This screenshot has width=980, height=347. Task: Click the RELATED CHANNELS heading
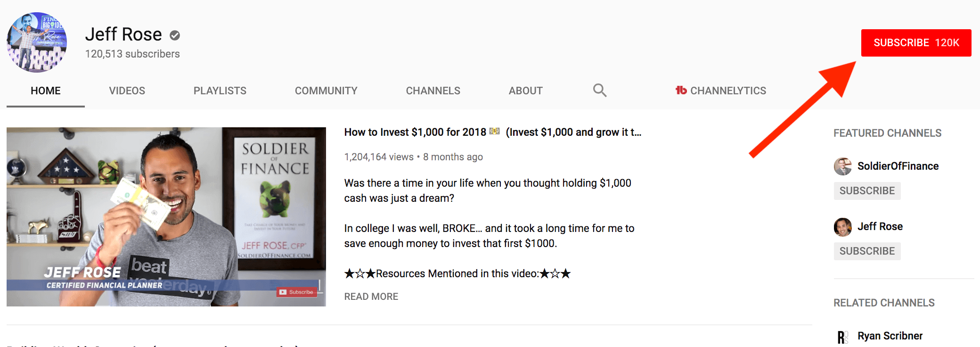(884, 303)
